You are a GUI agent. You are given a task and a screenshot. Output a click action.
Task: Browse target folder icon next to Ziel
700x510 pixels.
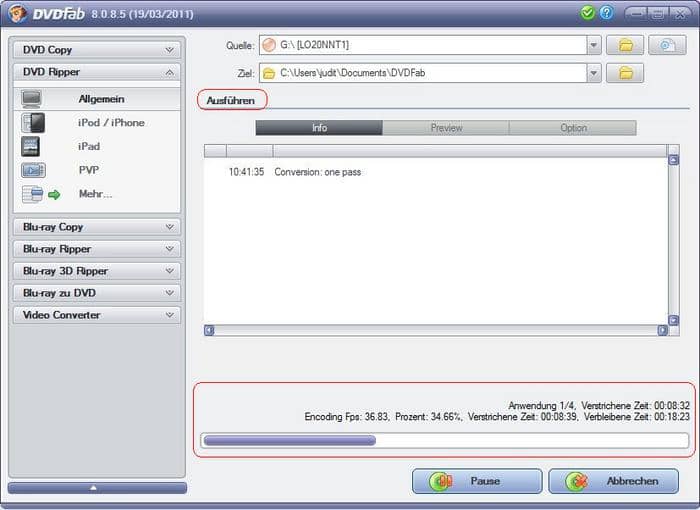[x=625, y=73]
